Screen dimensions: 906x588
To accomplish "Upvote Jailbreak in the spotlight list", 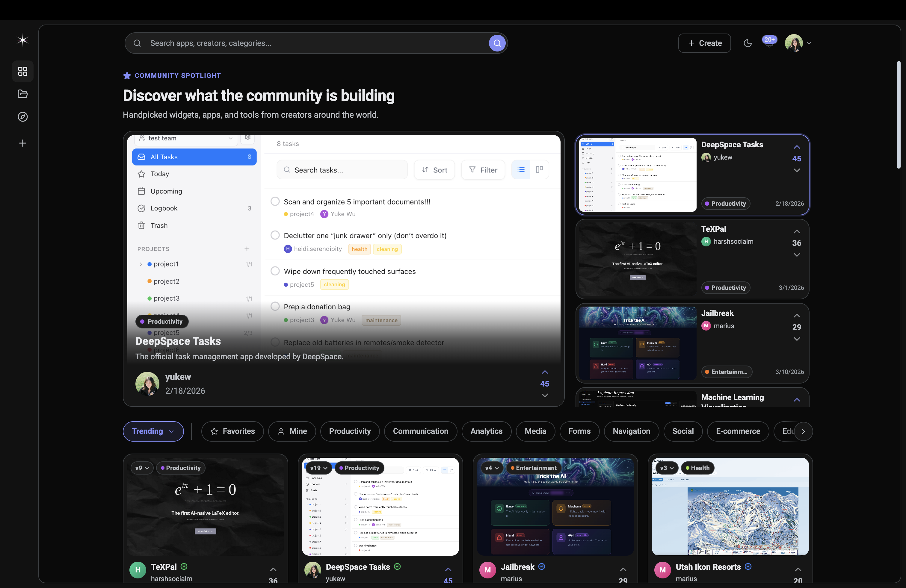I will point(797,316).
